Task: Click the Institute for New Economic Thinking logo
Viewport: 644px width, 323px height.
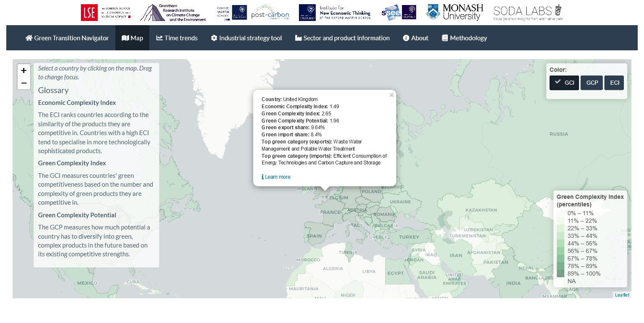Action: 335,13
